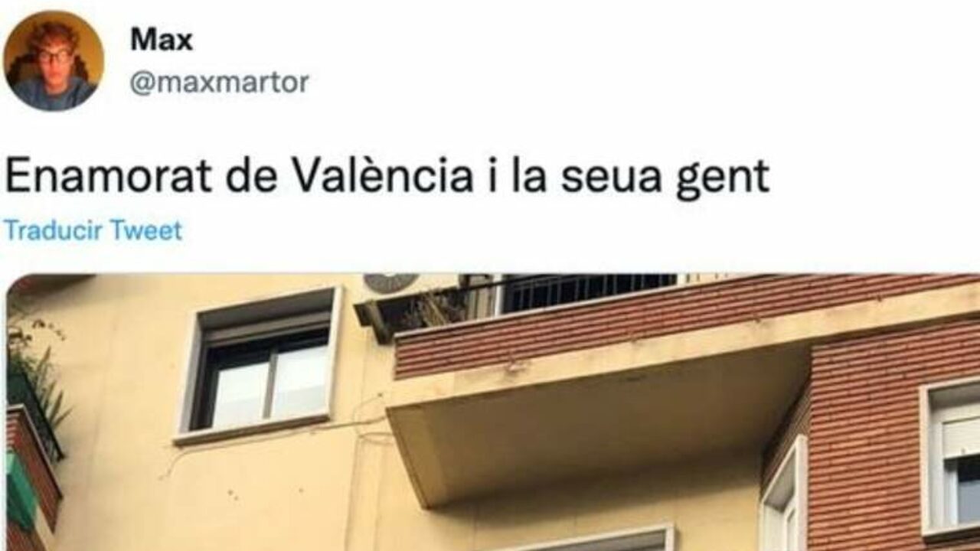This screenshot has width=980, height=551.
Task: Click the white shuttered window at right
Action: pyautogui.click(x=952, y=458)
